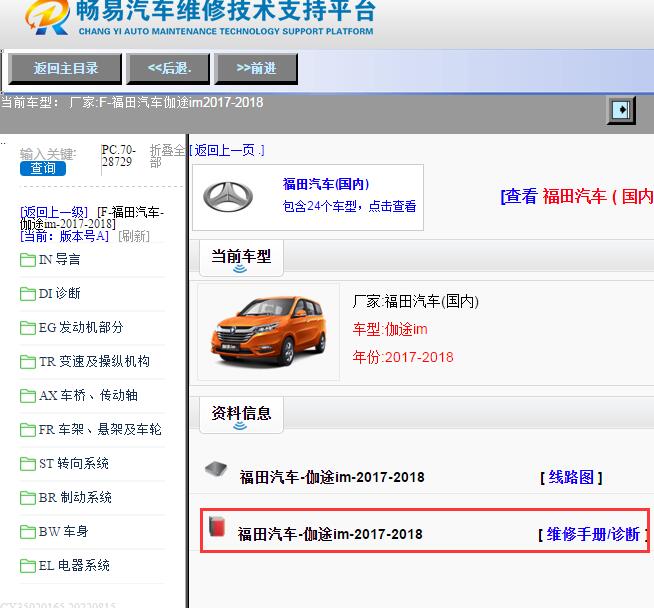Viewport: 654px width, 608px height.
Task: Click 包含24个车型，点击查看 link
Action: [x=349, y=206]
